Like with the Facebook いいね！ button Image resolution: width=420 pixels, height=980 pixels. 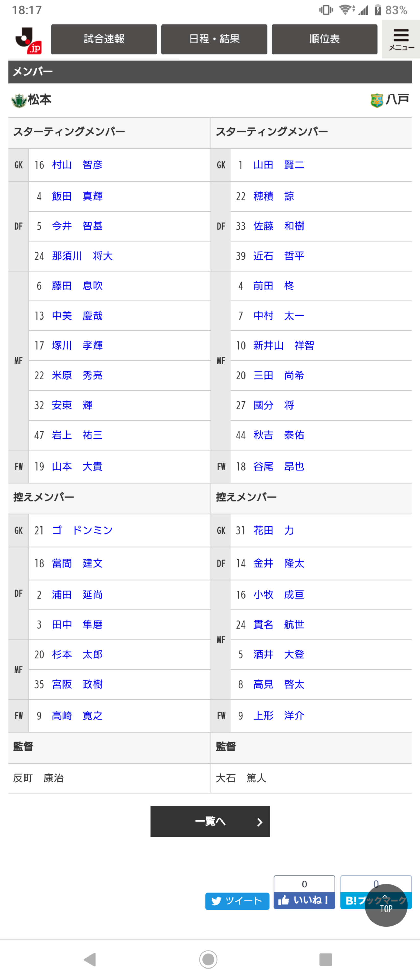coord(304,900)
